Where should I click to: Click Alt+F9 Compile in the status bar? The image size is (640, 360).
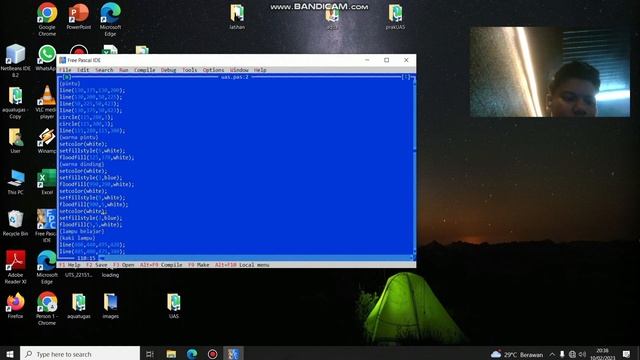point(161,265)
